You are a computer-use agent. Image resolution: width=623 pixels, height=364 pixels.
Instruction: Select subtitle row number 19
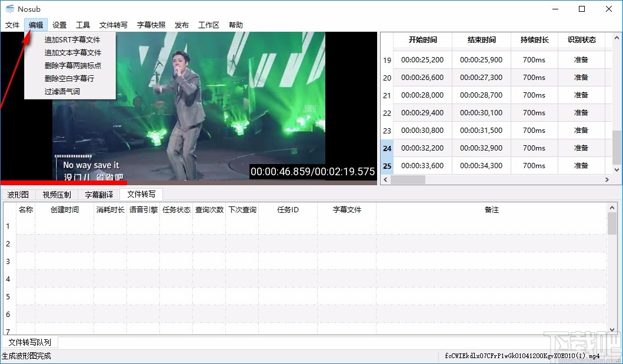tap(387, 61)
